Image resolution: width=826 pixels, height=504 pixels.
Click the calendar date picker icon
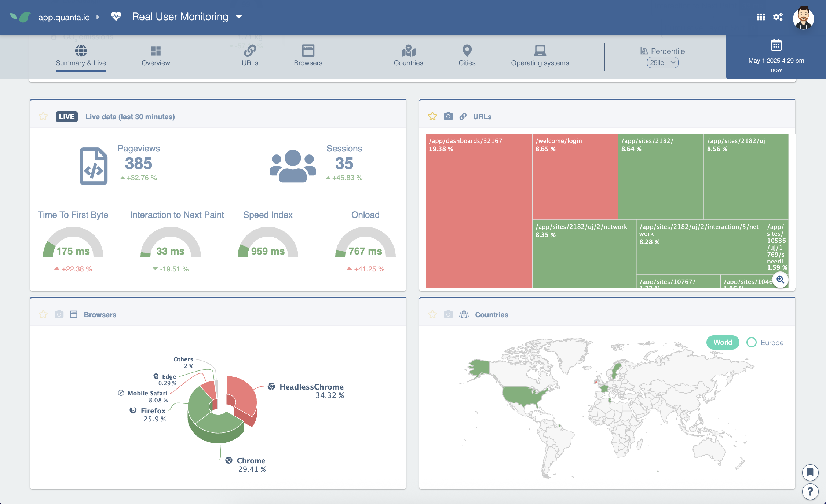pyautogui.click(x=776, y=45)
